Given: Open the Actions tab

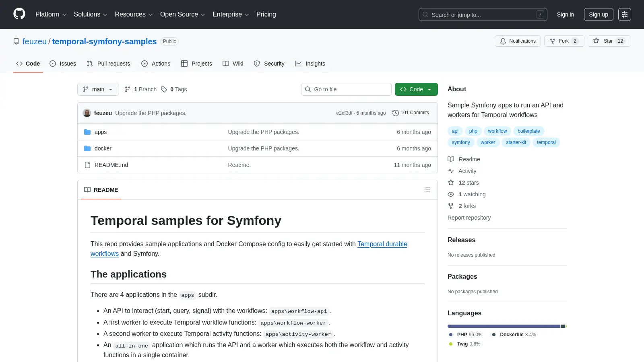Looking at the screenshot, I should pyautogui.click(x=156, y=64).
